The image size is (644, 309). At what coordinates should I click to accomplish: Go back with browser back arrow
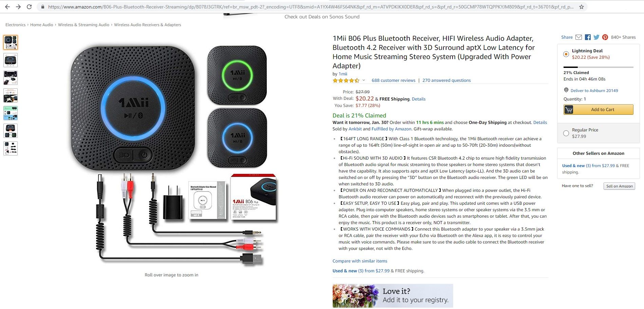tap(7, 7)
